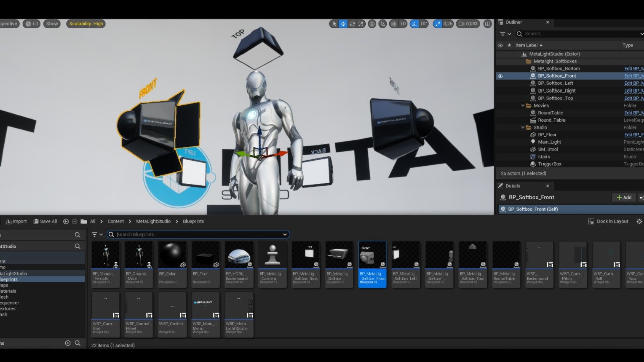This screenshot has height=362, width=644.
Task: Switch to the Rotate gizmo tool
Action: [352, 24]
